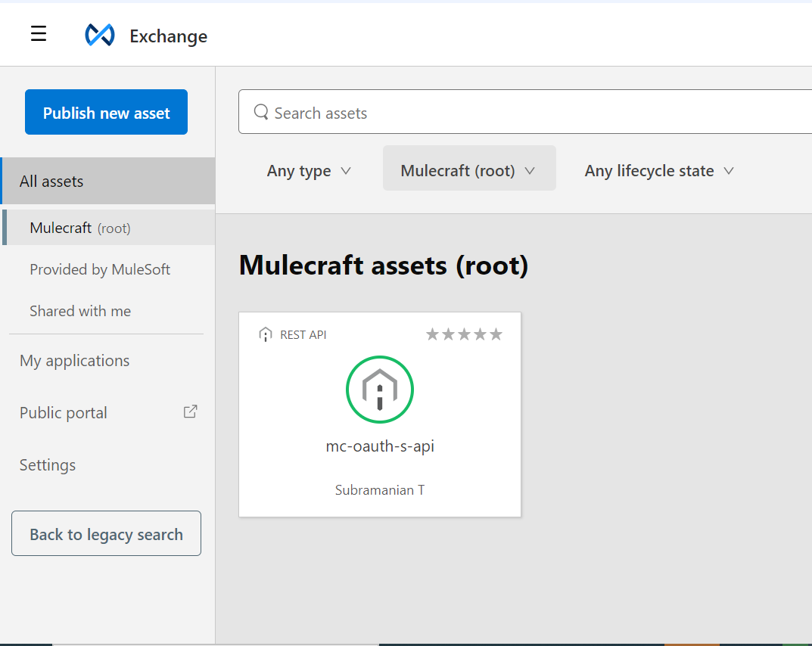The image size is (812, 646).
Task: Open the hamburger navigation menu
Action: pos(39,33)
